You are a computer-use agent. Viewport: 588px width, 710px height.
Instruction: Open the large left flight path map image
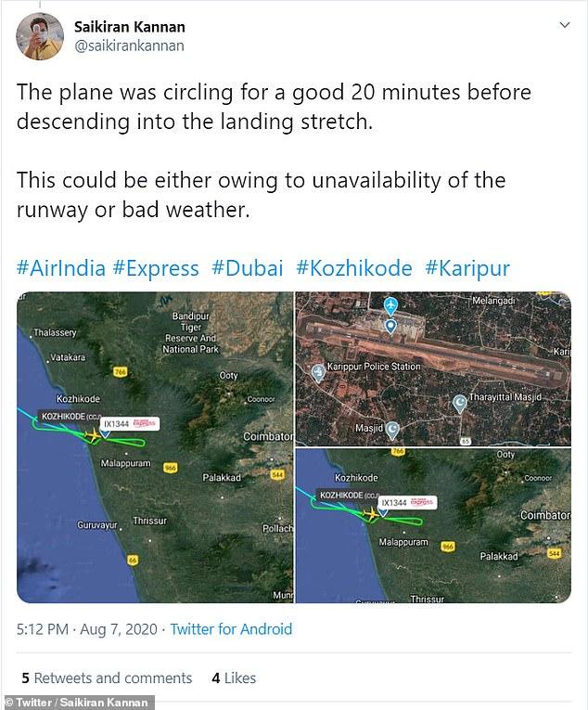click(155, 447)
